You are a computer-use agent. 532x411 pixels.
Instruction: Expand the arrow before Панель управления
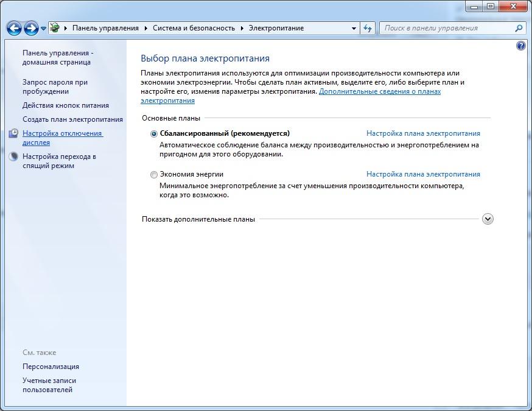[x=66, y=28]
